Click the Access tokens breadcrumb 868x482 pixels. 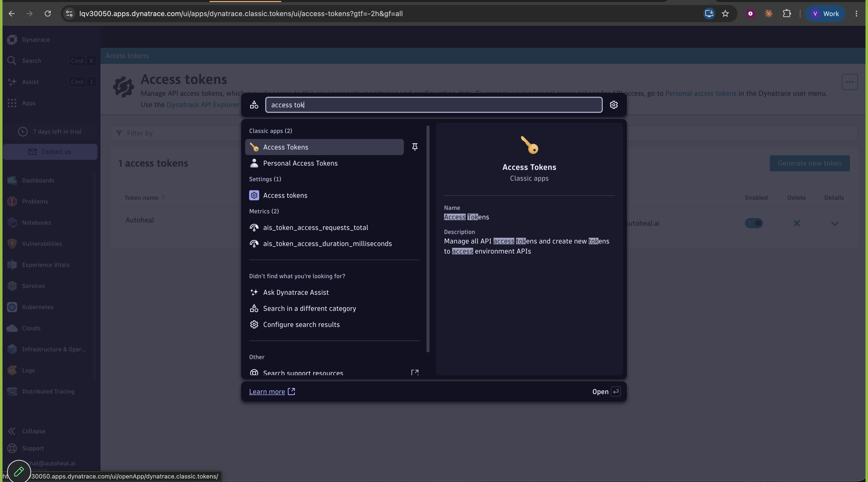coord(127,56)
